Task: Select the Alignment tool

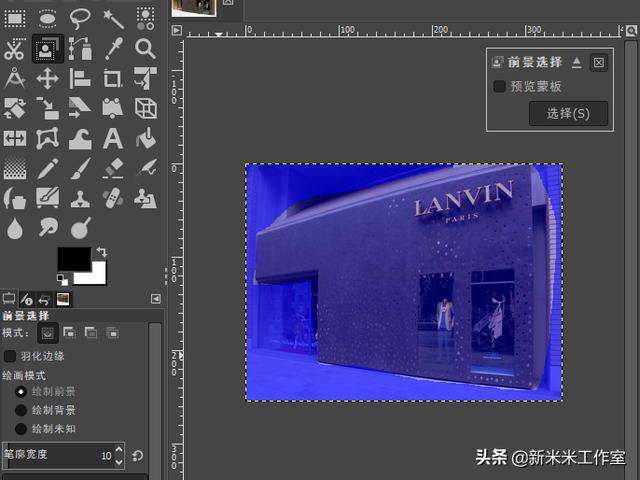Action: [80, 78]
